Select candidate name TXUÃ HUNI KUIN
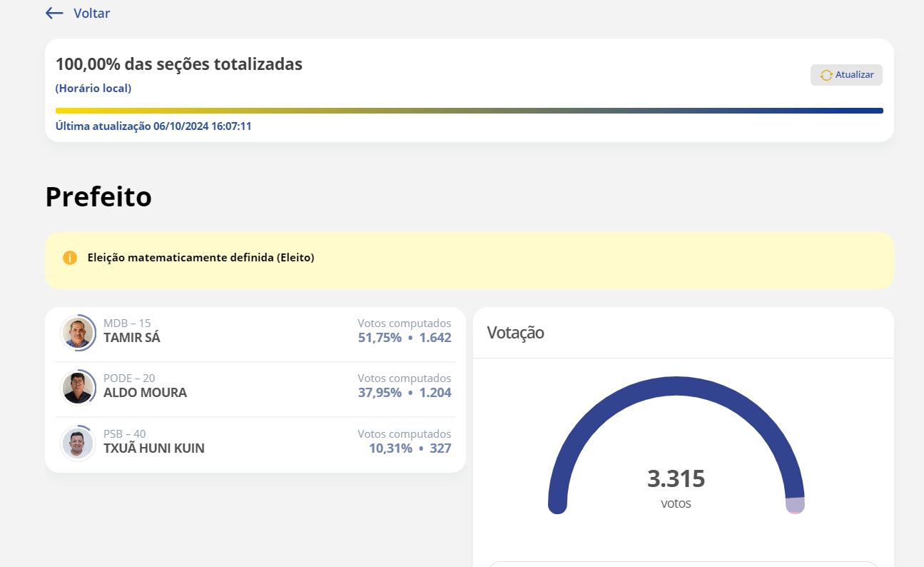Screen dimensions: 924x567 coord(154,448)
